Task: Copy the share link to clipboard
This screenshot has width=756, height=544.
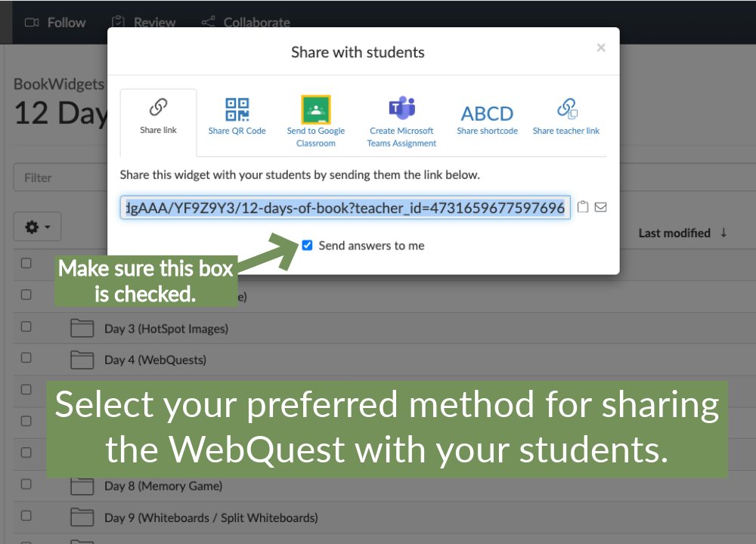Action: tap(583, 206)
